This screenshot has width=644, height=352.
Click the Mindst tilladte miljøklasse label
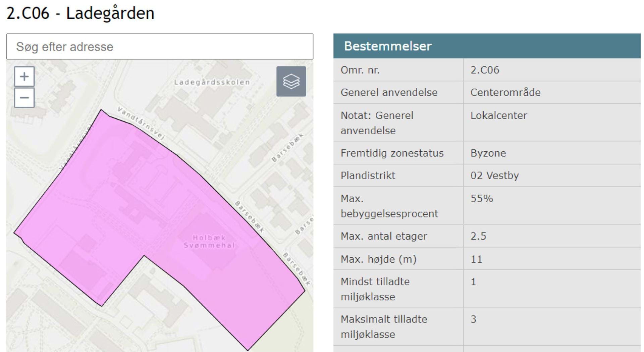pyautogui.click(x=375, y=289)
